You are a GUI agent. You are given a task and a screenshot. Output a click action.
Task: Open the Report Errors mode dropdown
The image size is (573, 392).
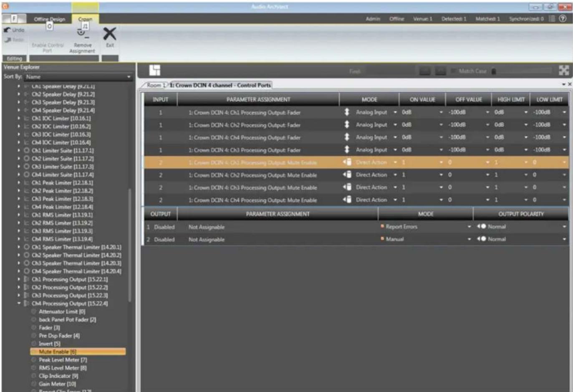[x=469, y=227]
